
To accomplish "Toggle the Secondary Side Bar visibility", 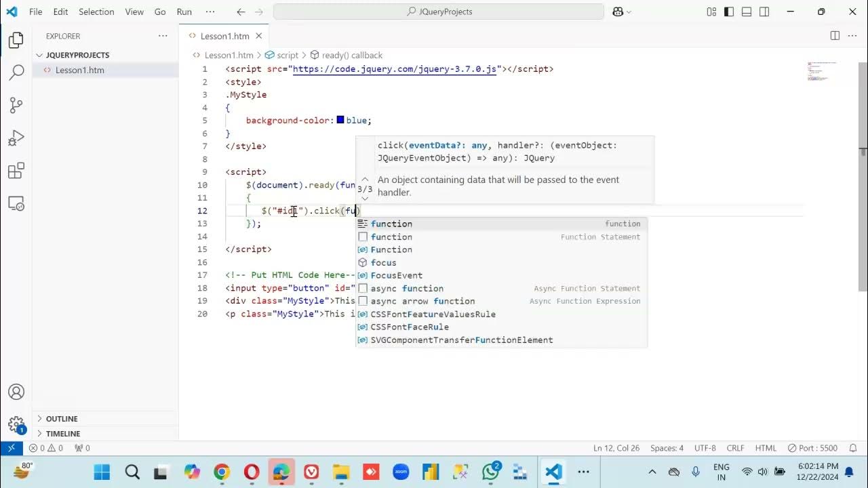I will pos(764,12).
